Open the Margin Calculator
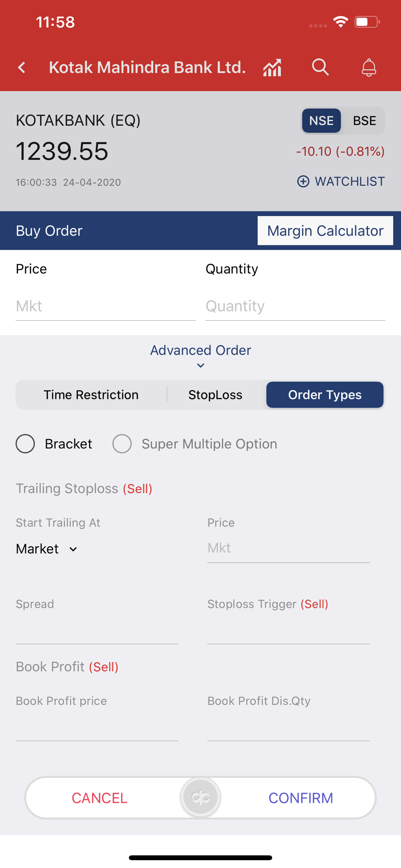This screenshot has height=868, width=401. [x=325, y=230]
